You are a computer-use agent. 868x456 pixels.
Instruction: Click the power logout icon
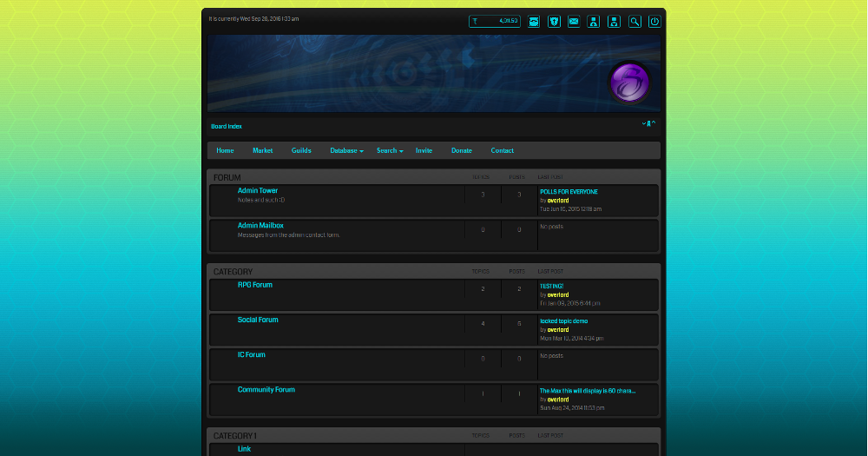pyautogui.click(x=654, y=21)
